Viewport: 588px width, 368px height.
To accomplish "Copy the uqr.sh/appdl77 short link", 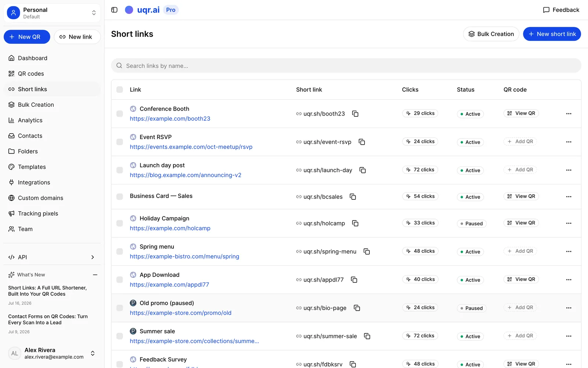I will [354, 280].
